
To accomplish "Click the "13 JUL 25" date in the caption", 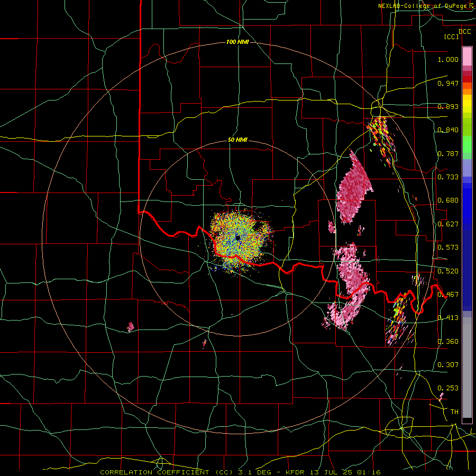I will [x=331, y=472].
